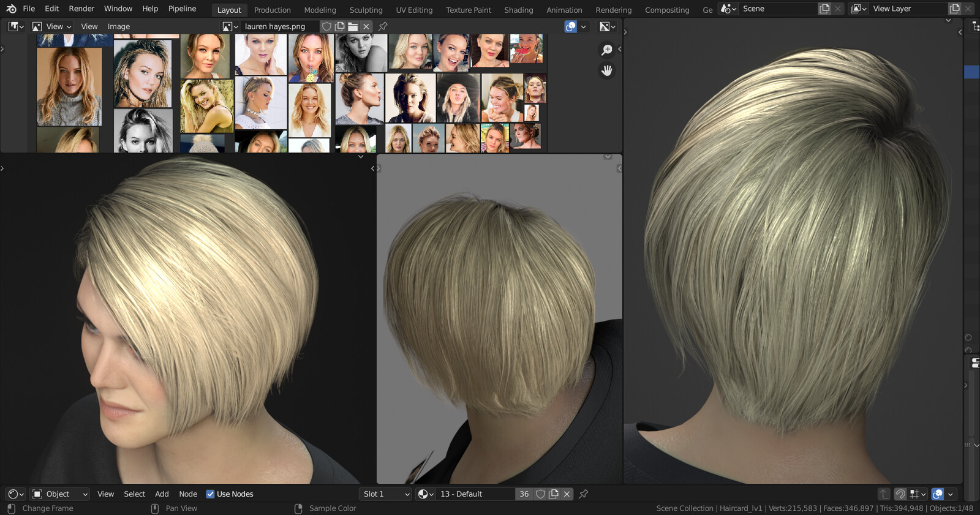Viewport: 980px width, 515px height.
Task: Delete the current Scene
Action: (x=838, y=9)
